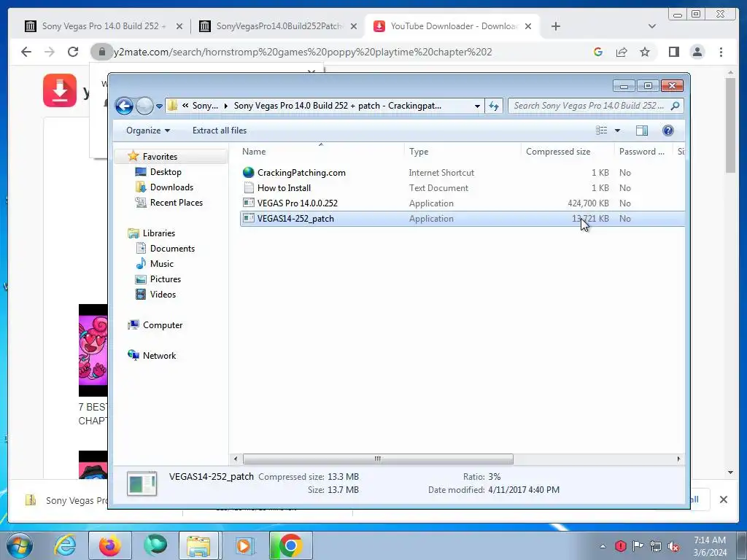Open the recent locations dropdown arrow

(x=159, y=106)
